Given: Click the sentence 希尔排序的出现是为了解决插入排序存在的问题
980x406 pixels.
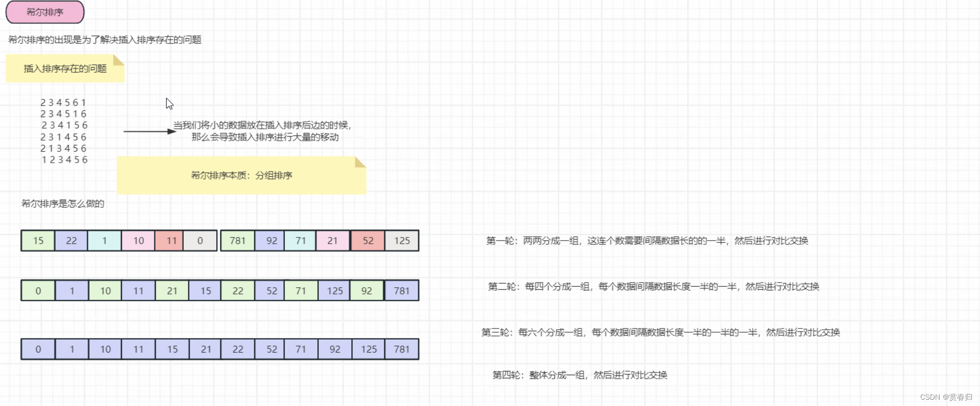Looking at the screenshot, I should tap(105, 40).
